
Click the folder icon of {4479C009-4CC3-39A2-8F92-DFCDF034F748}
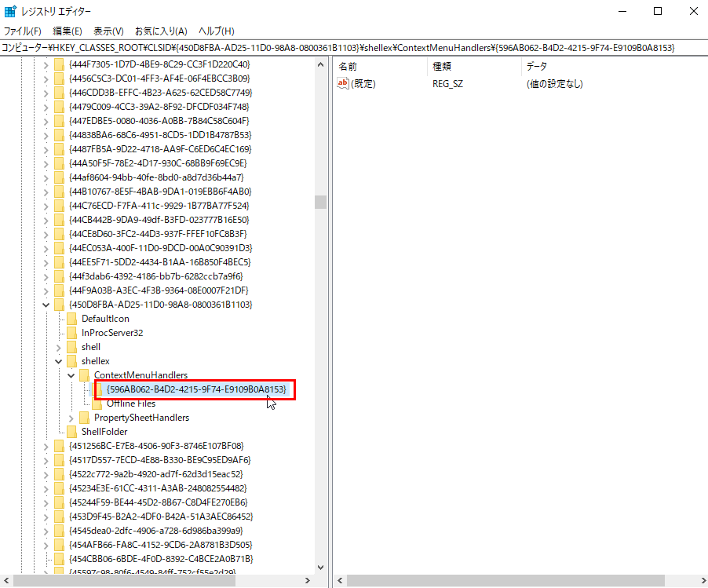59,107
